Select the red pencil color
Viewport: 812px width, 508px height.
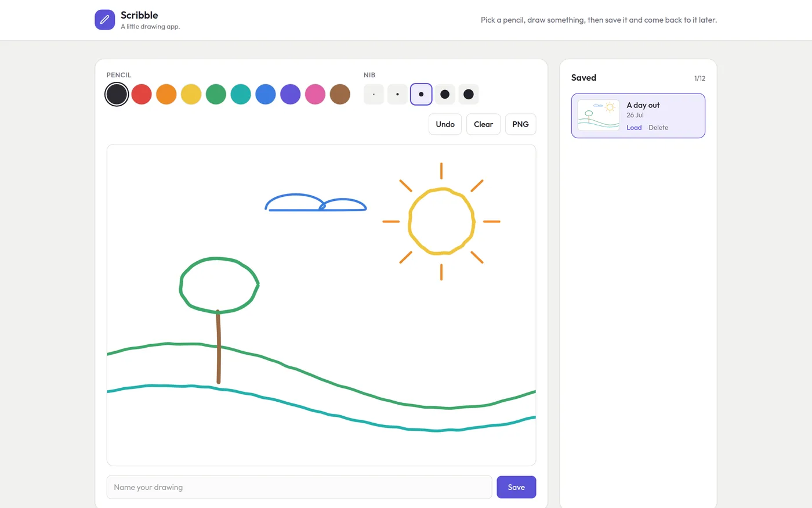(x=142, y=94)
